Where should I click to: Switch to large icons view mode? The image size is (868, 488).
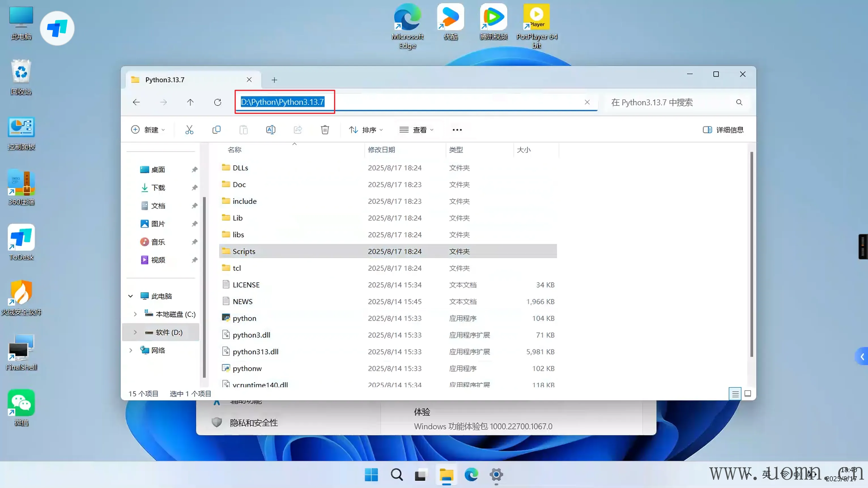pos(747,393)
